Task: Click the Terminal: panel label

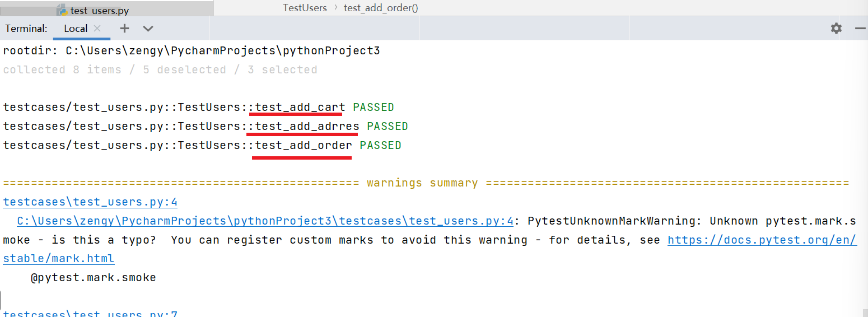Action: pos(26,29)
